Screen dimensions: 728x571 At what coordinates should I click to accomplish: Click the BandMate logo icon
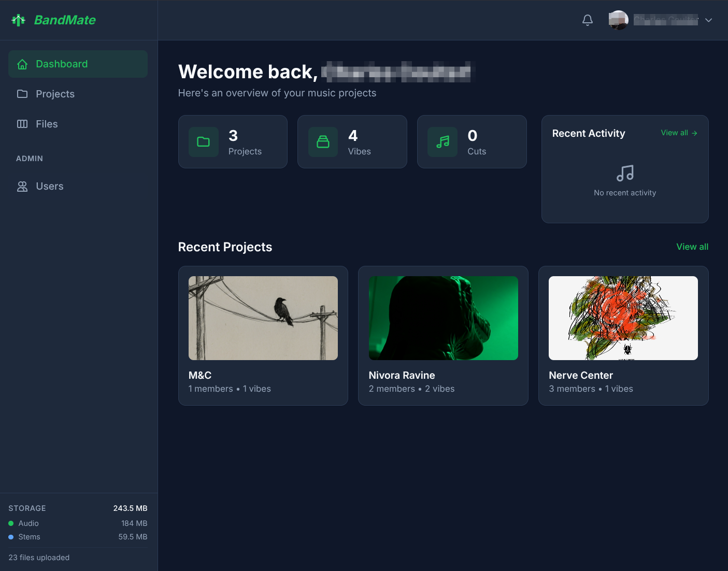18,20
